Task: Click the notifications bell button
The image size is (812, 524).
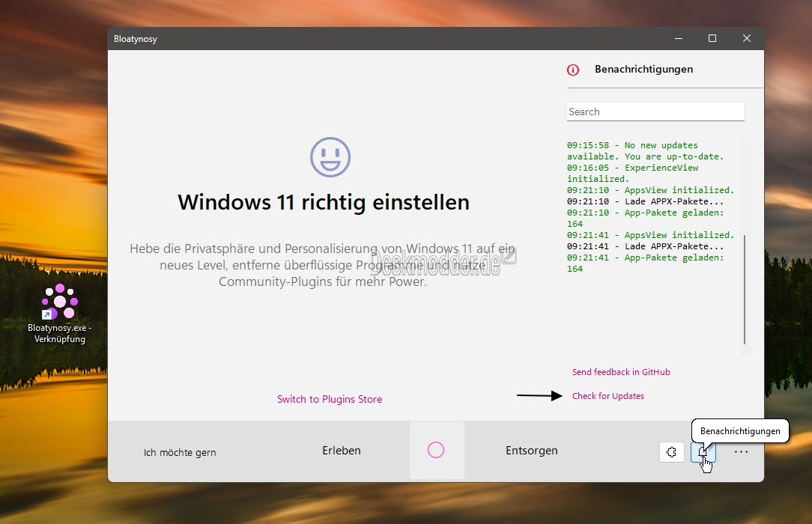Action: pos(703,452)
